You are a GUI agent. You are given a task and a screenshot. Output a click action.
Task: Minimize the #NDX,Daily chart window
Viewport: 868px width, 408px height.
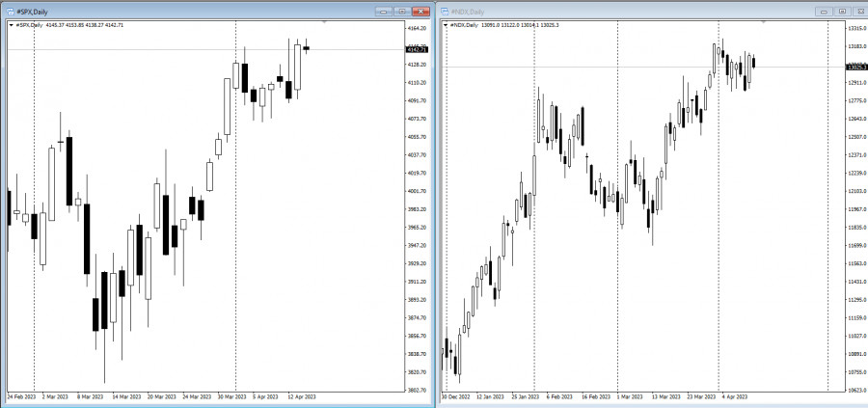824,11
